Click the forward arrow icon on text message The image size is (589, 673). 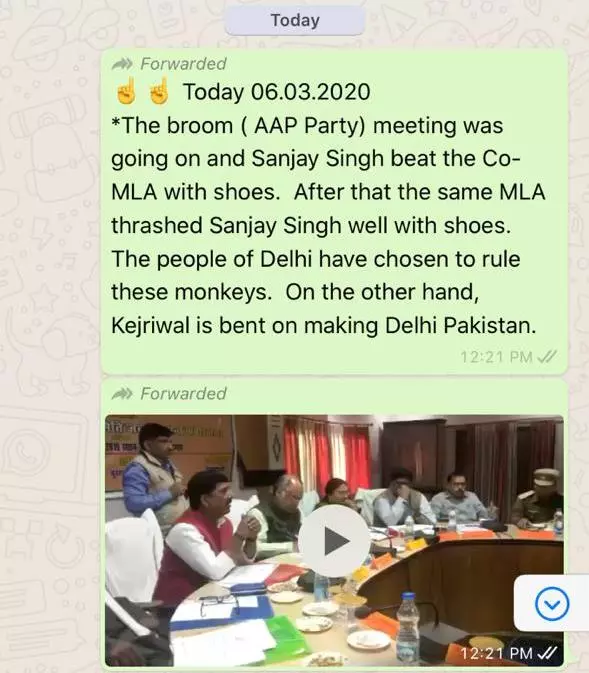point(122,64)
